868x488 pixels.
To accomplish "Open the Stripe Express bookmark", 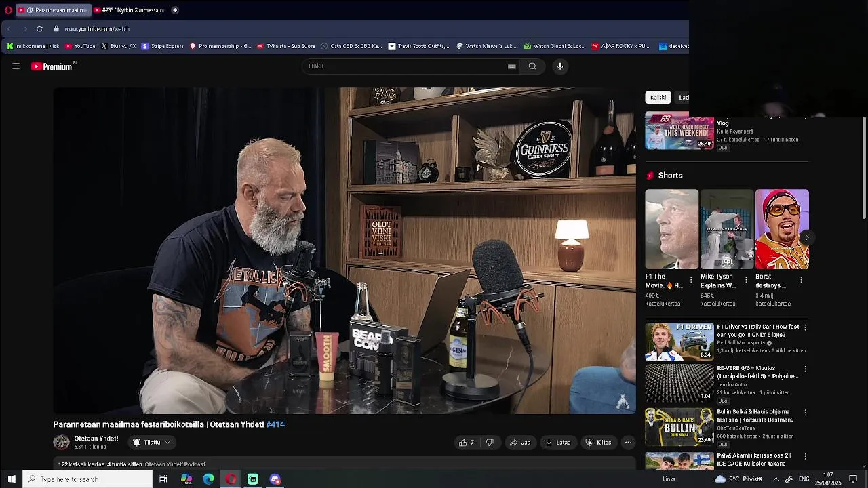I will coord(163,46).
